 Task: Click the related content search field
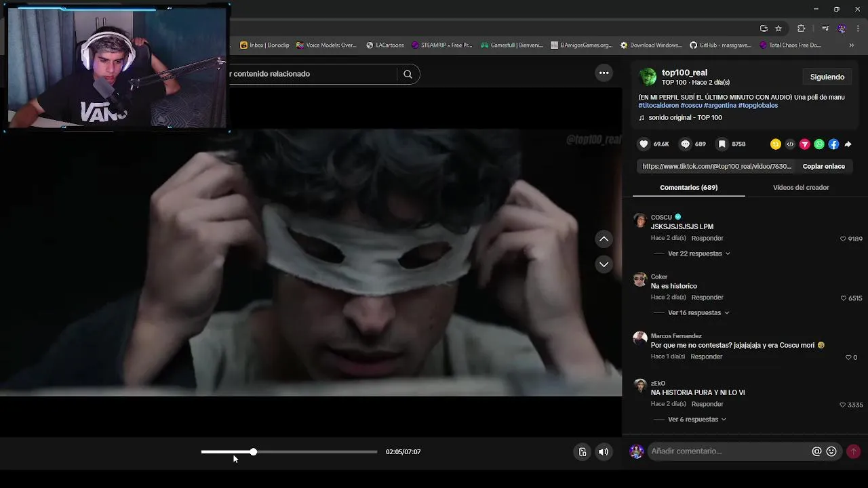point(312,74)
